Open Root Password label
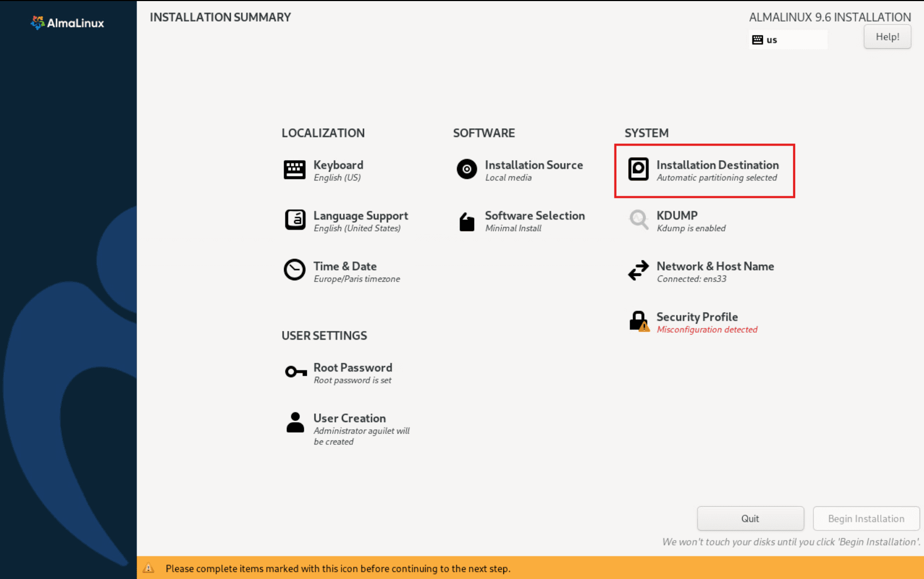The width and height of the screenshot is (924, 579). click(353, 368)
